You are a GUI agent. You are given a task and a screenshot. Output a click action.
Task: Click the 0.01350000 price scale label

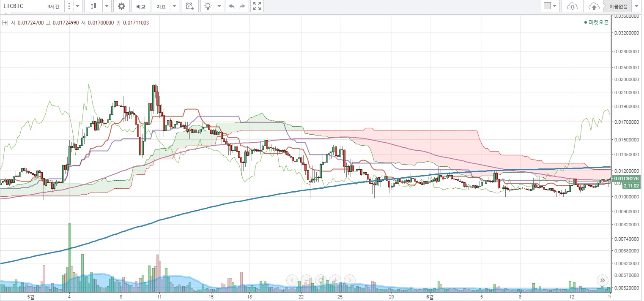click(x=627, y=155)
